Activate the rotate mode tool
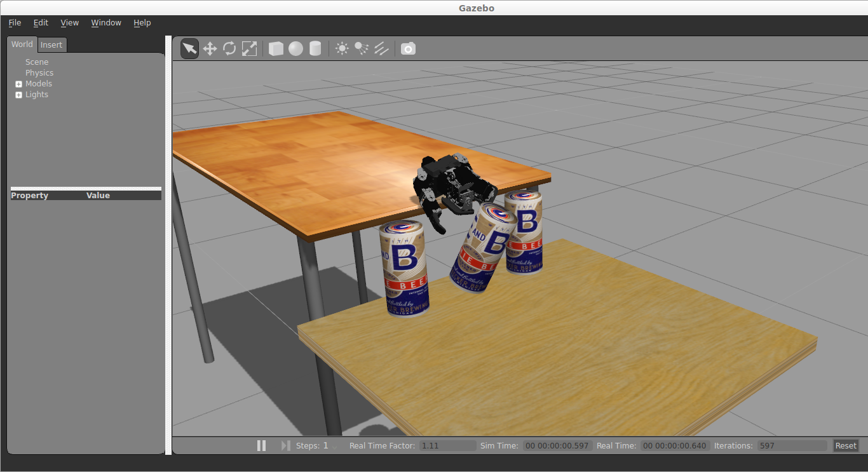Viewport: 868px width, 472px height. coord(229,49)
